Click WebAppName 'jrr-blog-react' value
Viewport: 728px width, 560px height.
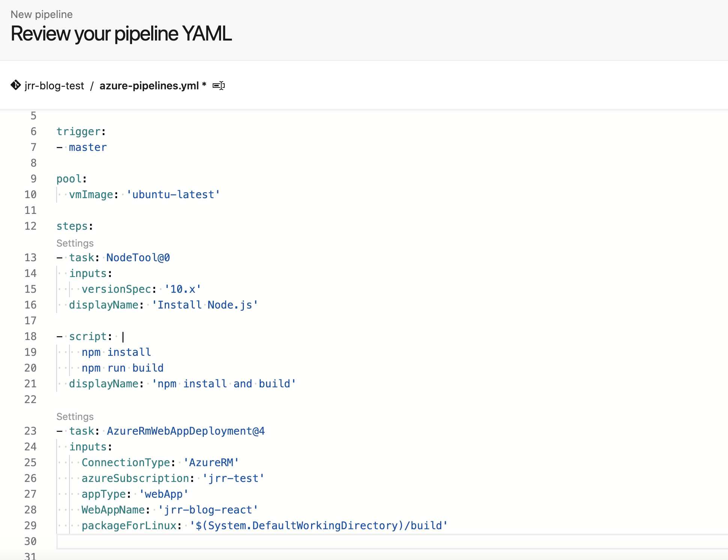208,510
